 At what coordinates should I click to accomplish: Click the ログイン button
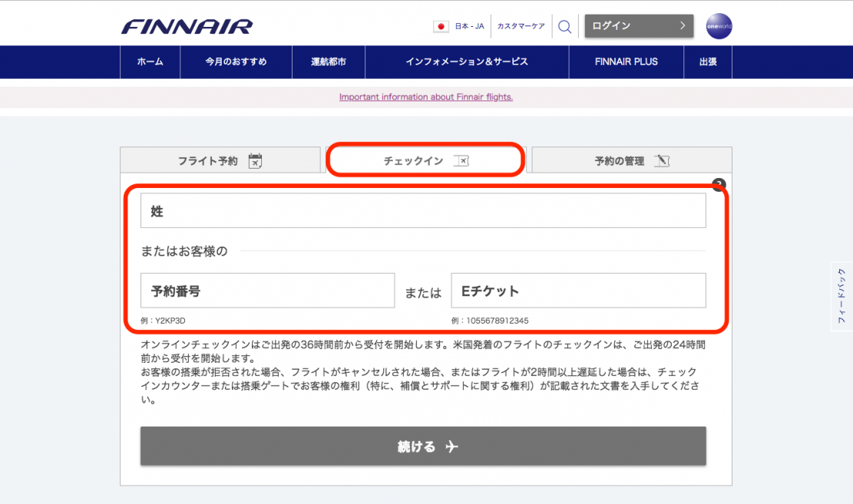(639, 26)
